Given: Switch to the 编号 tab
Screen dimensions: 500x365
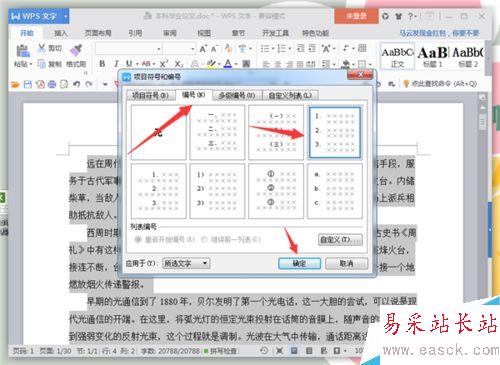Looking at the screenshot, I should tap(193, 95).
